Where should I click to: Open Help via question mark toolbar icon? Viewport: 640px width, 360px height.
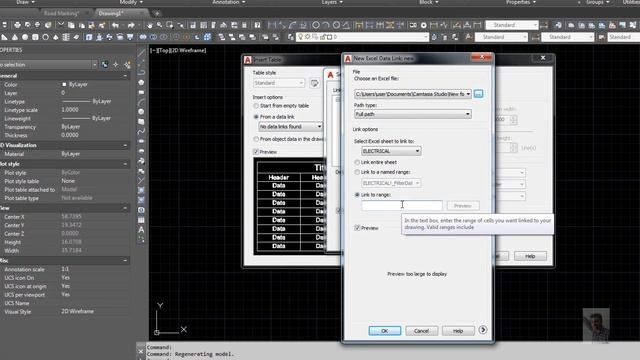257,25
